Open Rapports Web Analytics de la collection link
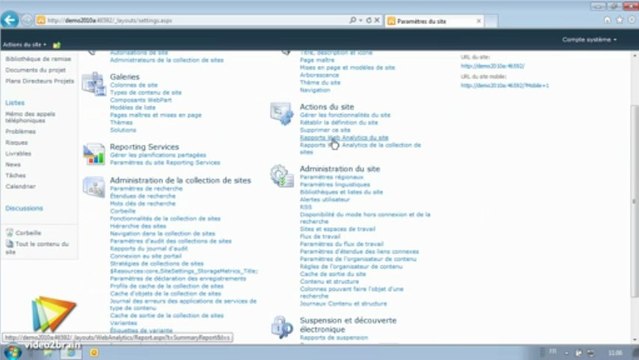 (x=360, y=148)
